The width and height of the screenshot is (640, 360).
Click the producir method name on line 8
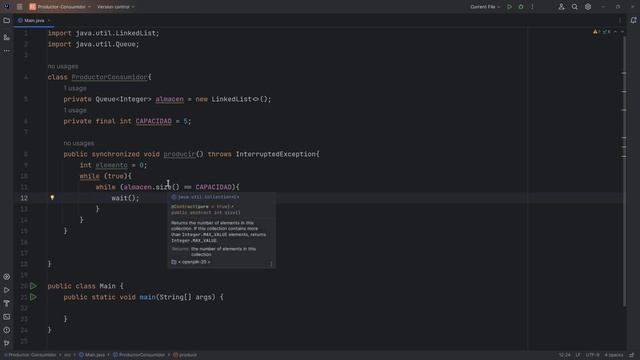180,154
